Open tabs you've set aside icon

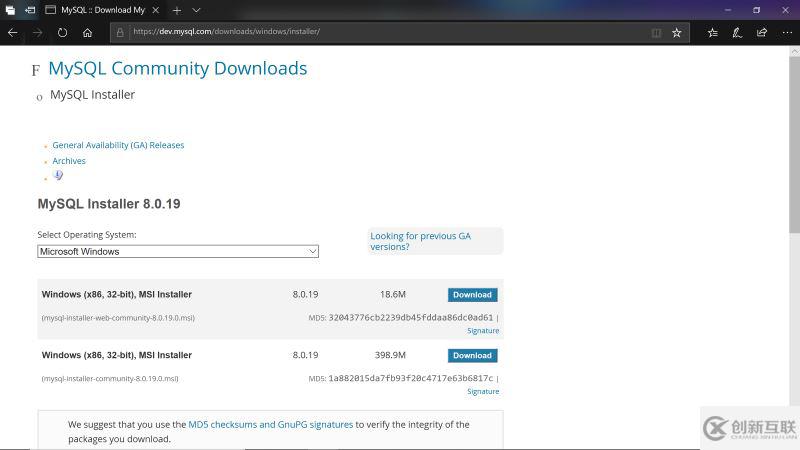click(x=10, y=10)
